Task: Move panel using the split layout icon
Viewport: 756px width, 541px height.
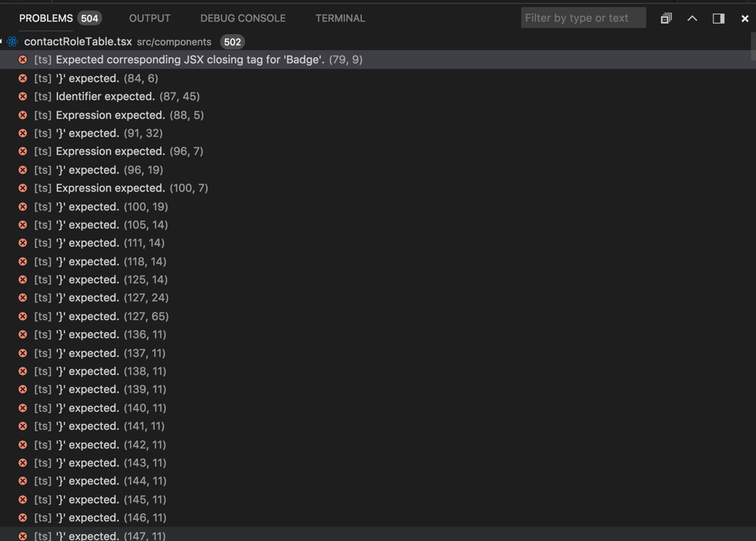Action: click(719, 18)
